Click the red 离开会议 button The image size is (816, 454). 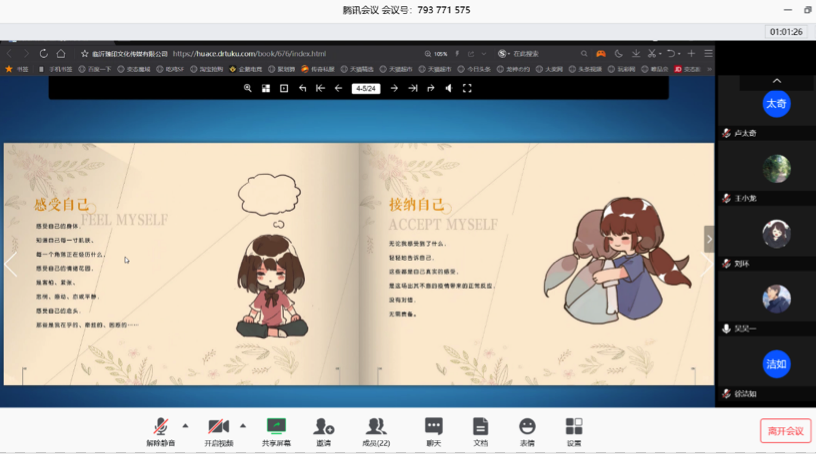click(x=785, y=431)
